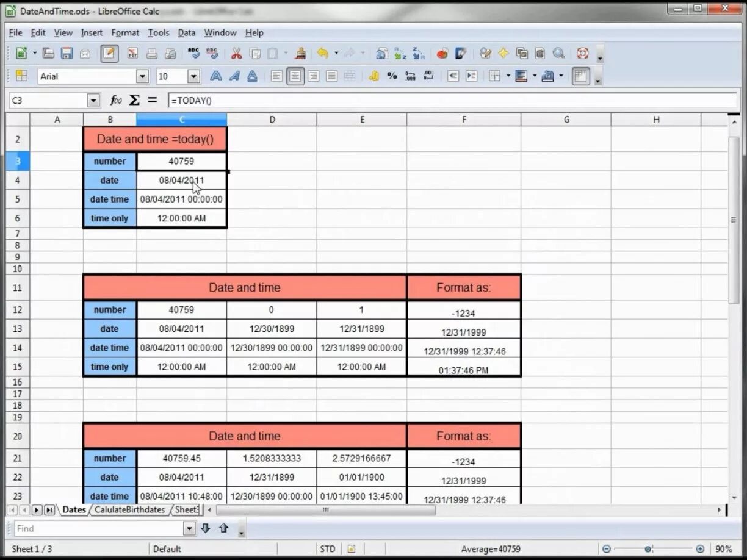Open Styles and Formatting icon
747x560 pixels.
pyautogui.click(x=21, y=76)
